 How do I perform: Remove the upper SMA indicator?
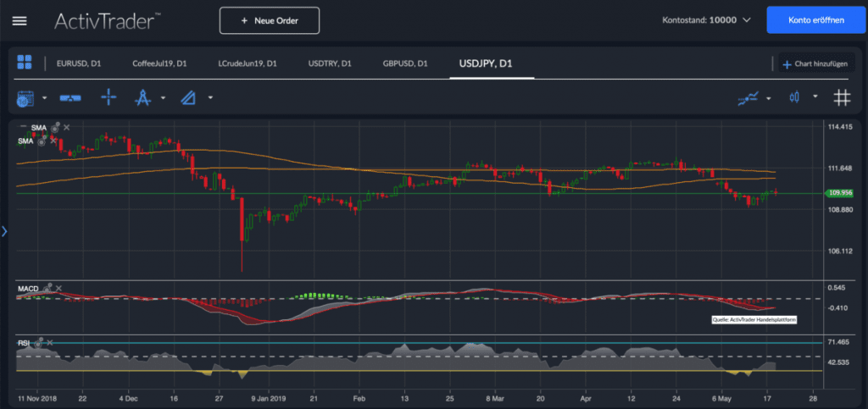pos(67,128)
